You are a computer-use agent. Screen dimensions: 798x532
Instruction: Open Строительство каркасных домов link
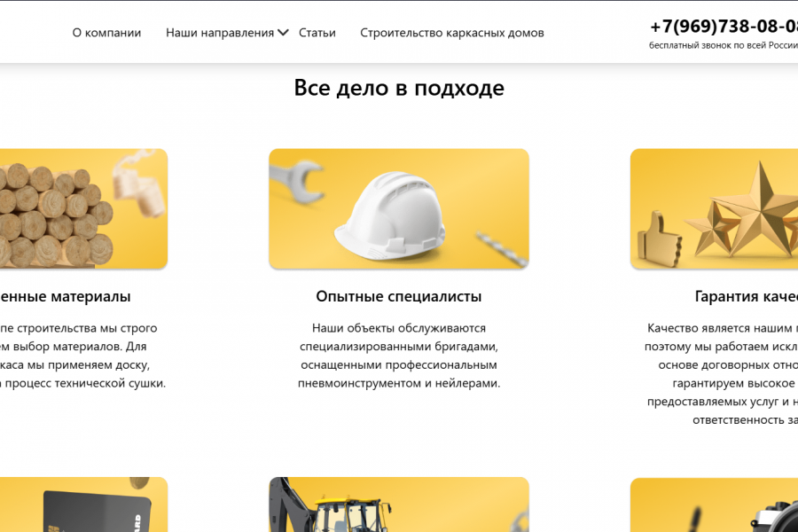(452, 33)
